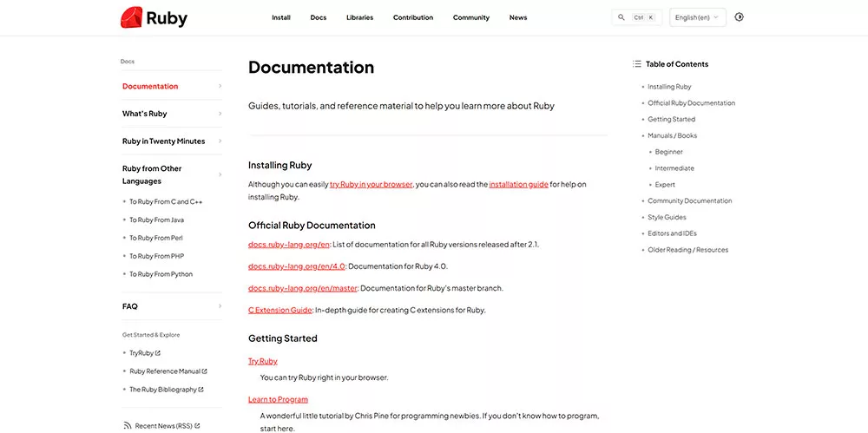This screenshot has width=868, height=433.
Task: Open the Libraries menu
Action: pos(360,17)
